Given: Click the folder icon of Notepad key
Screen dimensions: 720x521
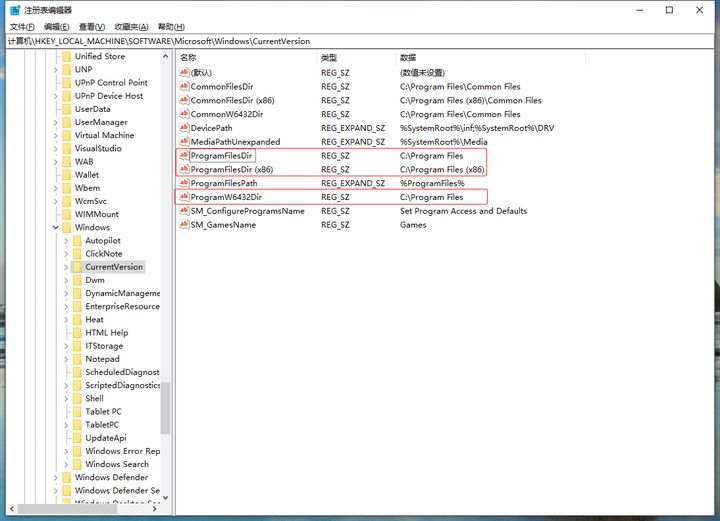Looking at the screenshot, I should 77,359.
